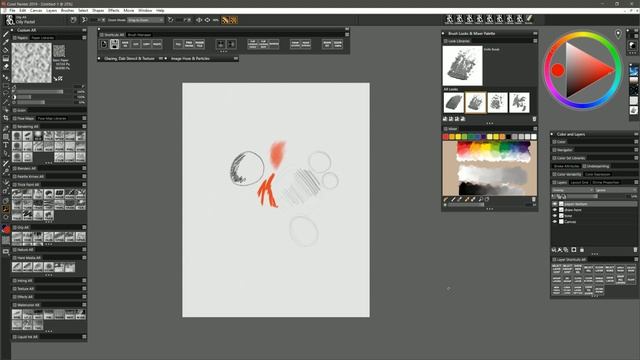Image resolution: width=640 pixels, height=360 pixels.
Task: Toggle the Navigator panel checkbox
Action: (554, 150)
